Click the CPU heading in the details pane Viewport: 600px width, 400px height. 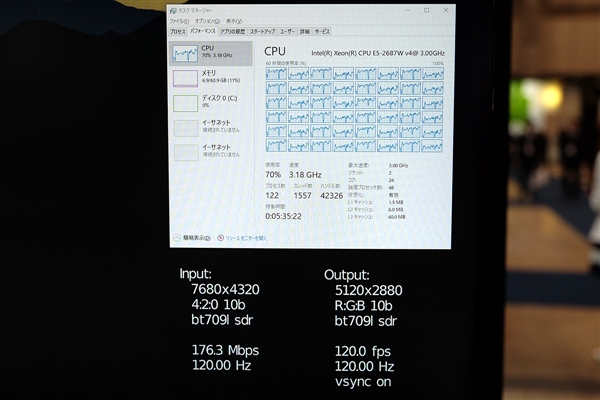[275, 51]
